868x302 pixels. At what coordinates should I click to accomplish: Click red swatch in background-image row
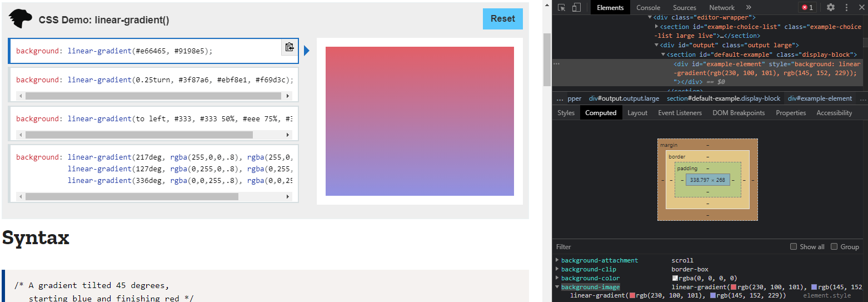tap(734, 287)
